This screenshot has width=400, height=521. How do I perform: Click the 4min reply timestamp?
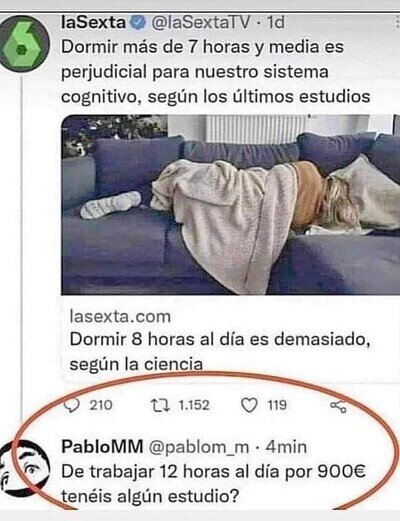286,447
